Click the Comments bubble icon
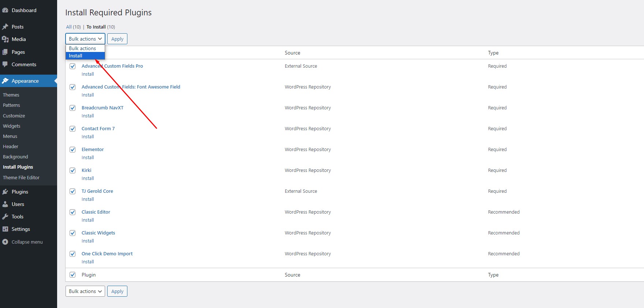The image size is (644, 308). tap(5, 64)
